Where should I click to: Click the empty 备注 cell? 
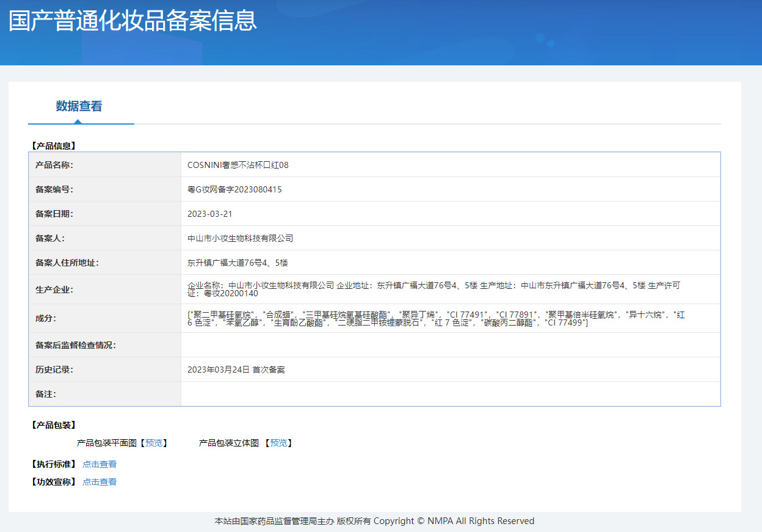427,394
